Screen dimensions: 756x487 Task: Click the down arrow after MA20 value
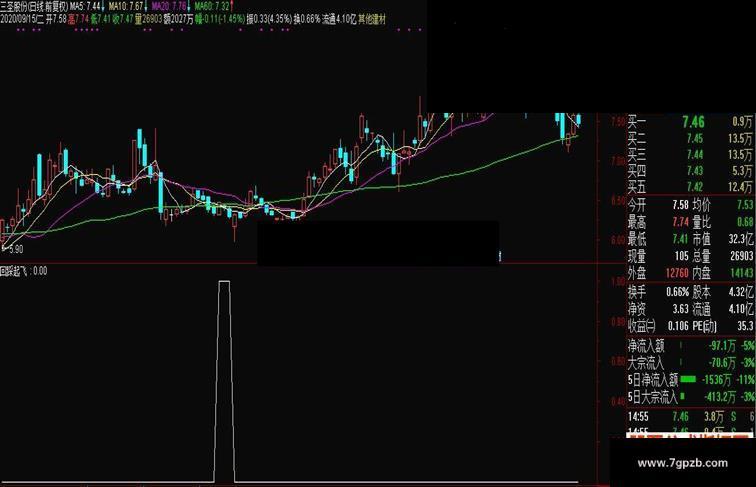click(189, 6)
